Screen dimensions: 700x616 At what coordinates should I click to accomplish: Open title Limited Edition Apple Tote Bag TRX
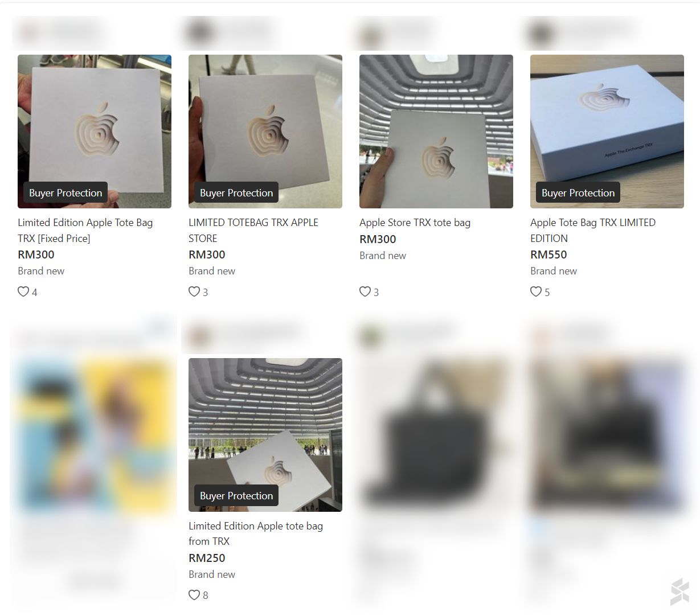coord(85,230)
